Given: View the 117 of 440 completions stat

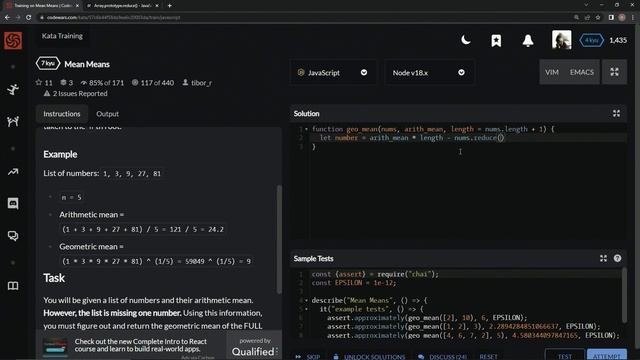Looking at the screenshot, I should [x=153, y=82].
